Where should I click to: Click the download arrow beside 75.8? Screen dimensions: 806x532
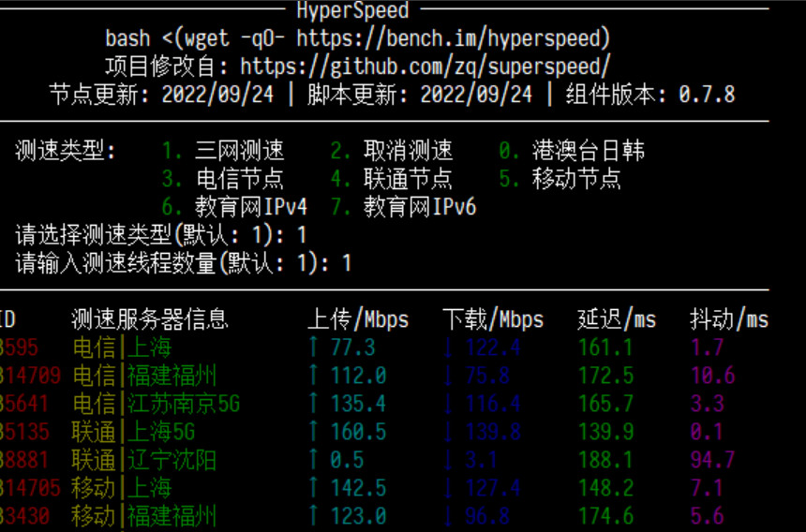448,376
